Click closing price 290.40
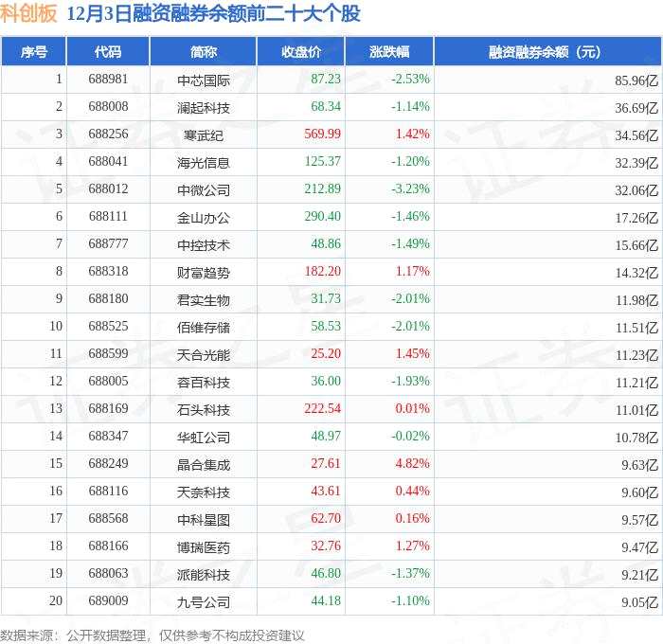This screenshot has width=663, height=644. coord(322,216)
